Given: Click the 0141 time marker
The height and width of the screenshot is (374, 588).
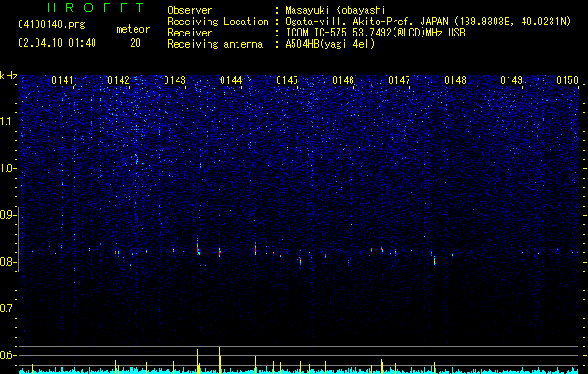Looking at the screenshot, I should [63, 80].
